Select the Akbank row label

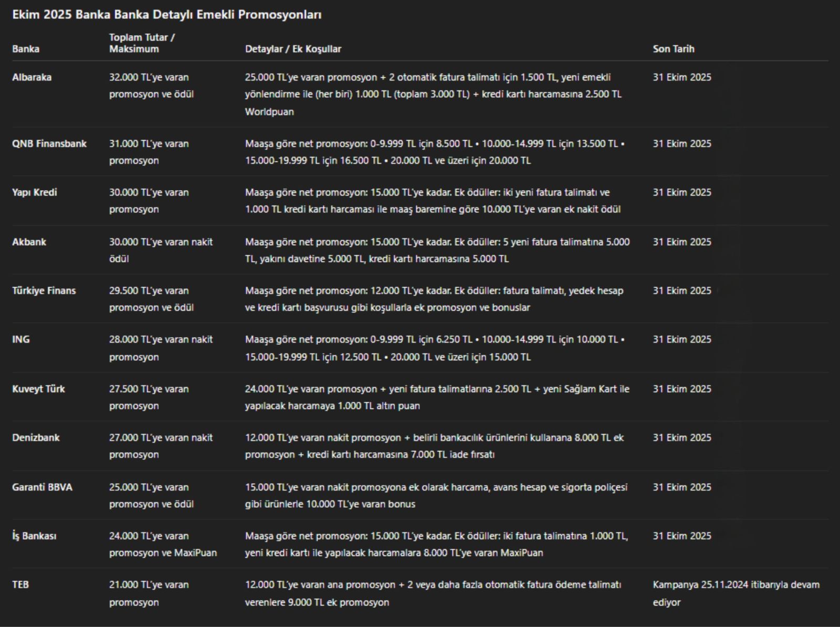pos(29,242)
